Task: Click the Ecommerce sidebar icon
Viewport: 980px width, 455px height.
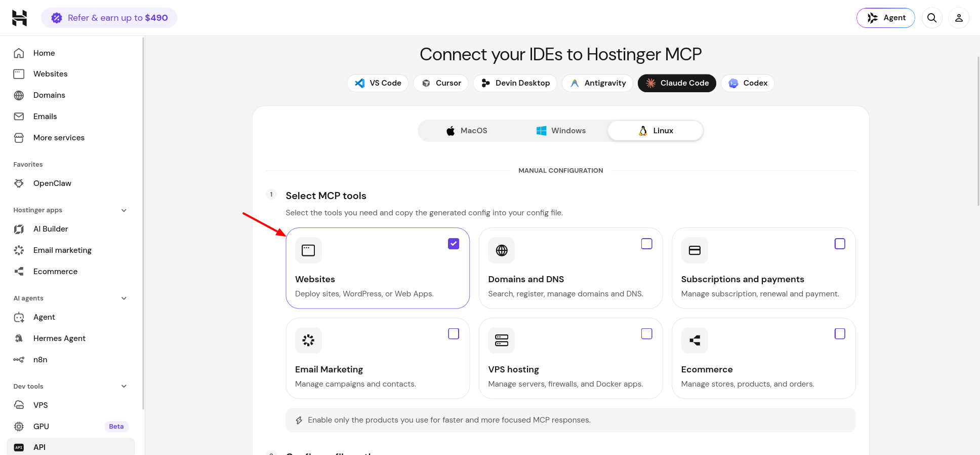Action: 19,272
